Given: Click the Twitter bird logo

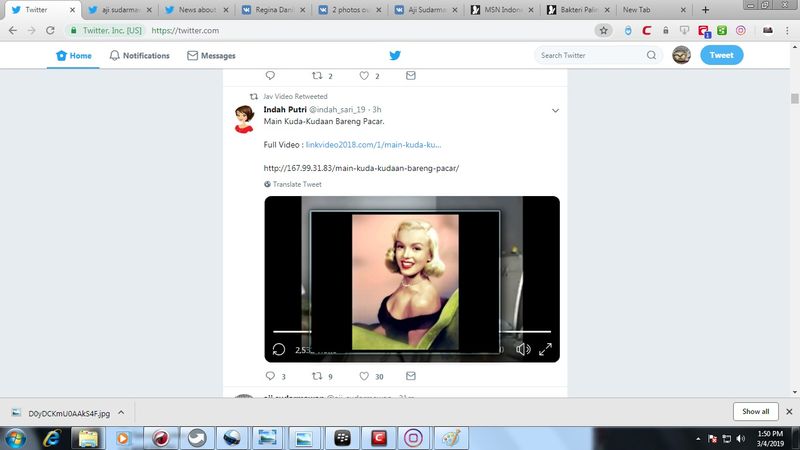Looking at the screenshot, I should click(395, 55).
